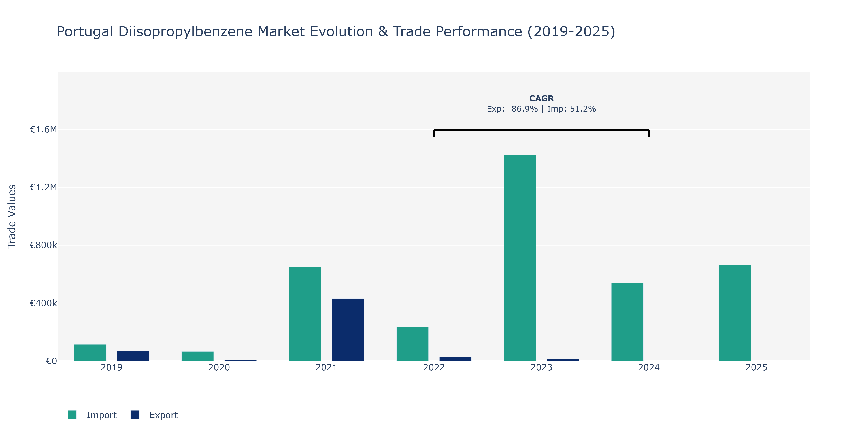Select the 2023 Export bar

pos(563,360)
